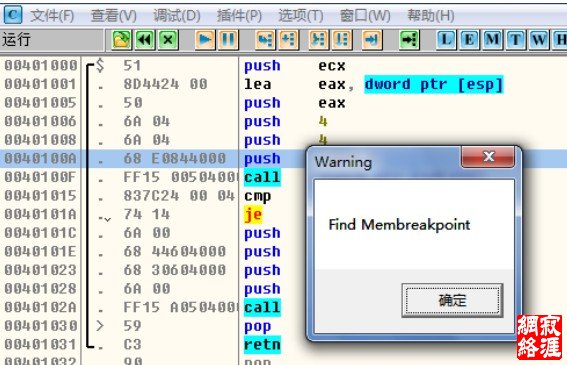The width and height of the screenshot is (567, 365).
Task: Select address row 00401023
Action: [x=40, y=270]
